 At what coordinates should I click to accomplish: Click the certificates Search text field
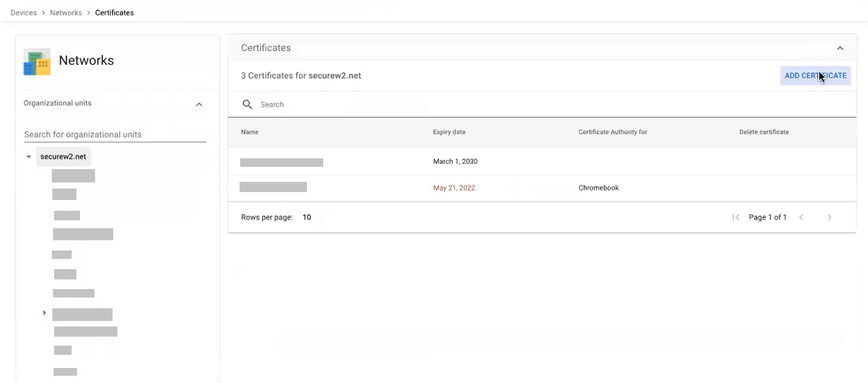[x=421, y=104]
